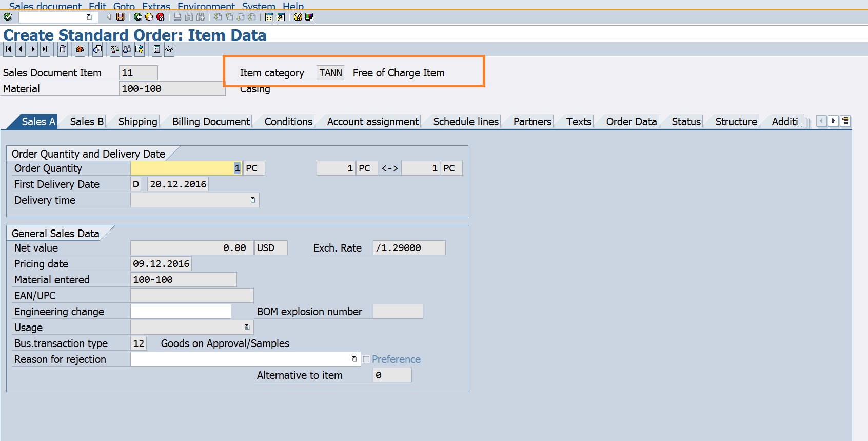Open the Delivery time dropdown
The width and height of the screenshot is (868, 441).
tap(253, 200)
